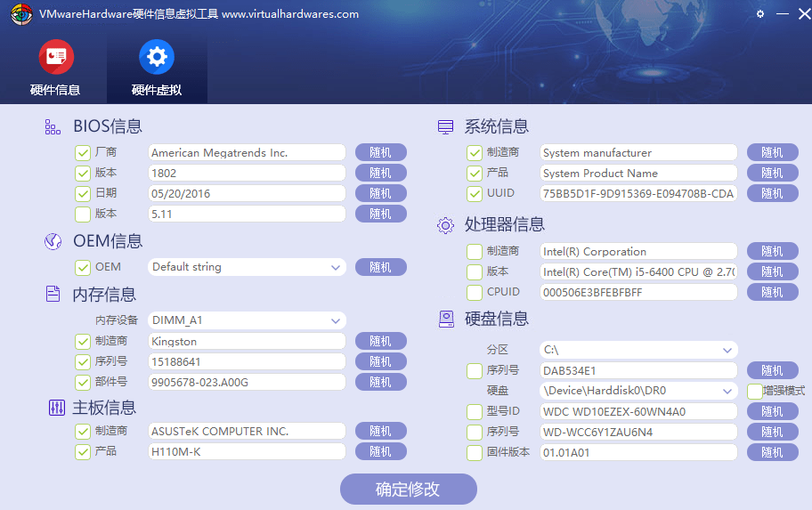
Task: Randomize the BIOS 日期 value
Action: tap(381, 193)
